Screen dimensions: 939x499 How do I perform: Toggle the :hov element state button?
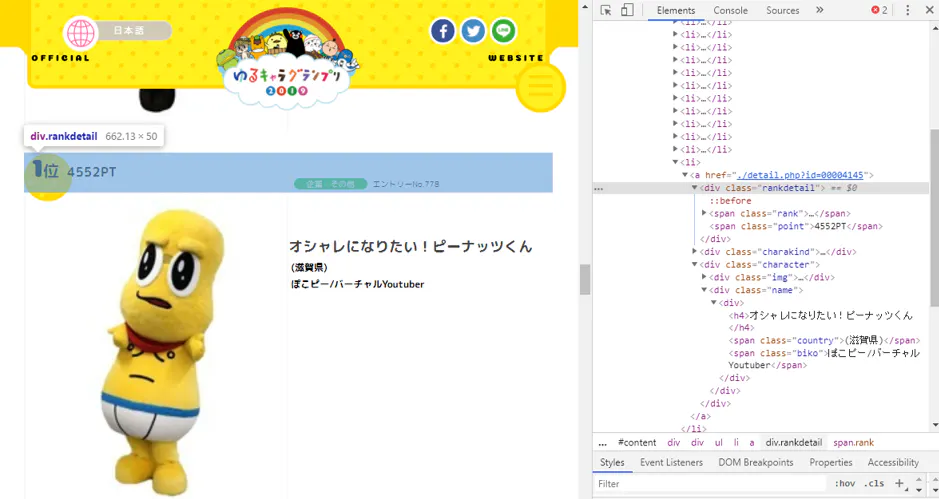pos(845,483)
